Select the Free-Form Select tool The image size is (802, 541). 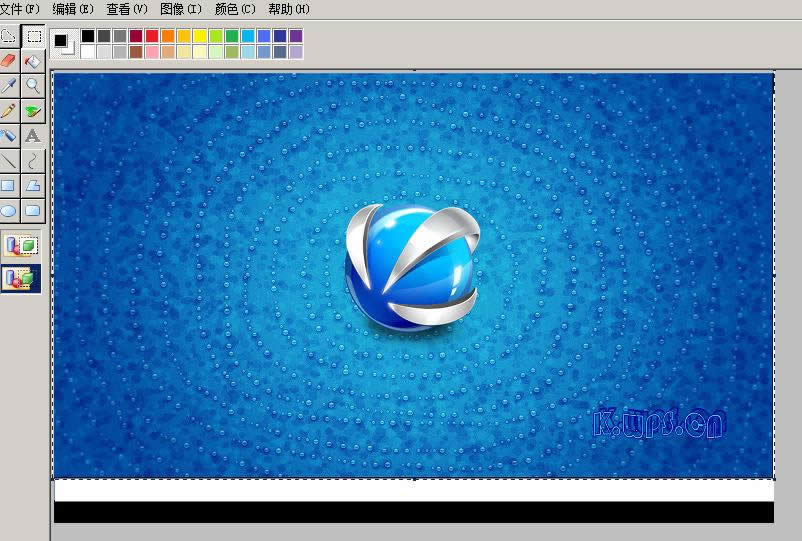[x=9, y=36]
